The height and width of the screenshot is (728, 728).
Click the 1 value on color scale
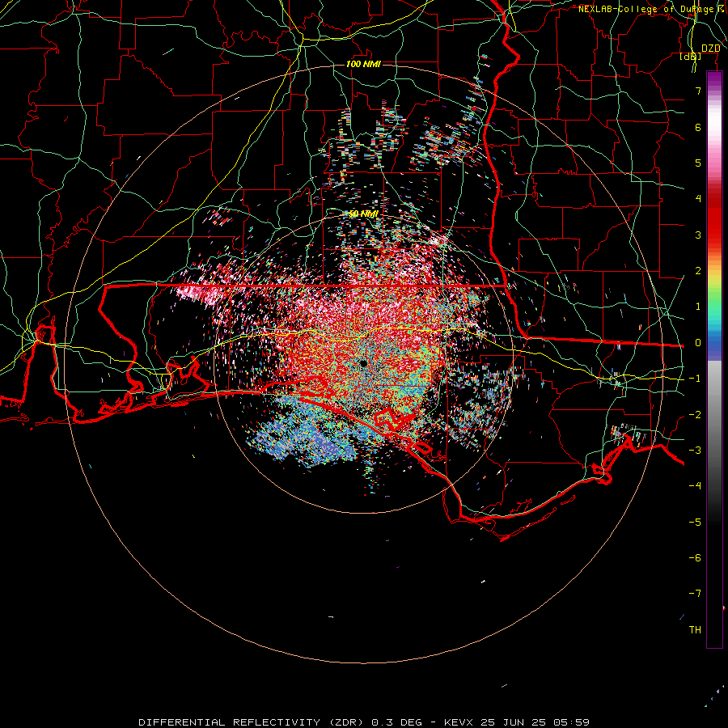698,307
